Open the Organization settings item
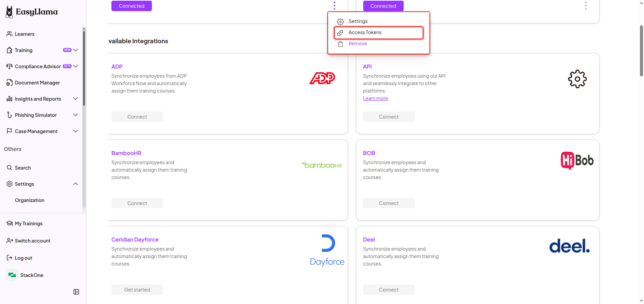The width and height of the screenshot is (644, 304). tap(29, 200)
